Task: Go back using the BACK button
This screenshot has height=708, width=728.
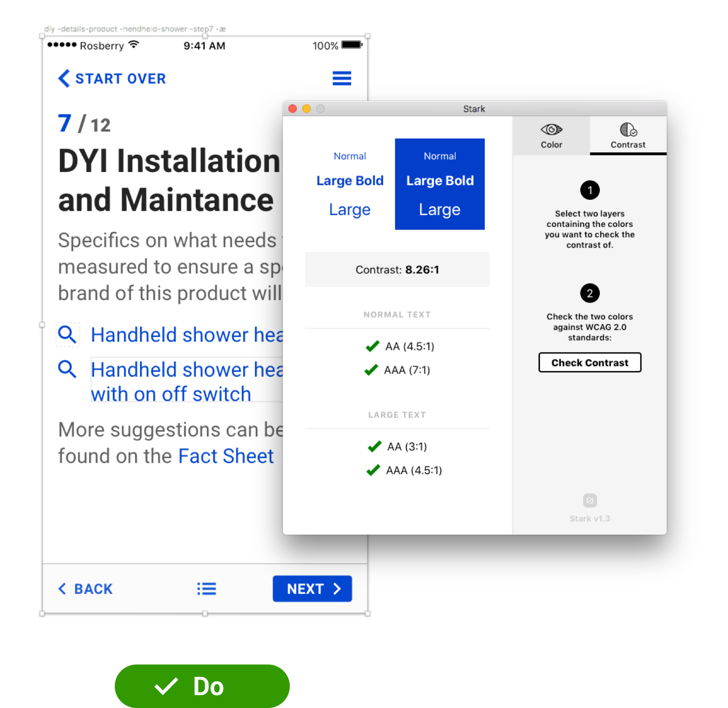Action: (x=86, y=589)
